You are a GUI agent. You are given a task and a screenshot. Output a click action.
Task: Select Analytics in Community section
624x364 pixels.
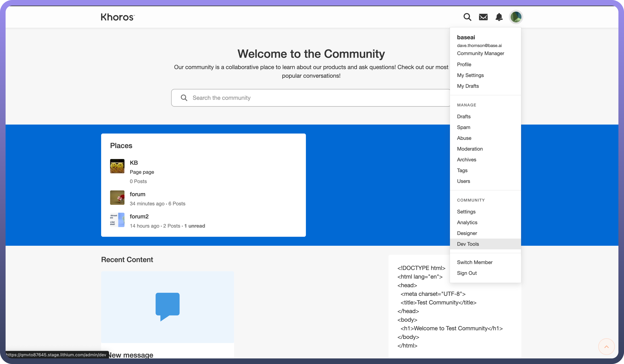click(x=467, y=222)
